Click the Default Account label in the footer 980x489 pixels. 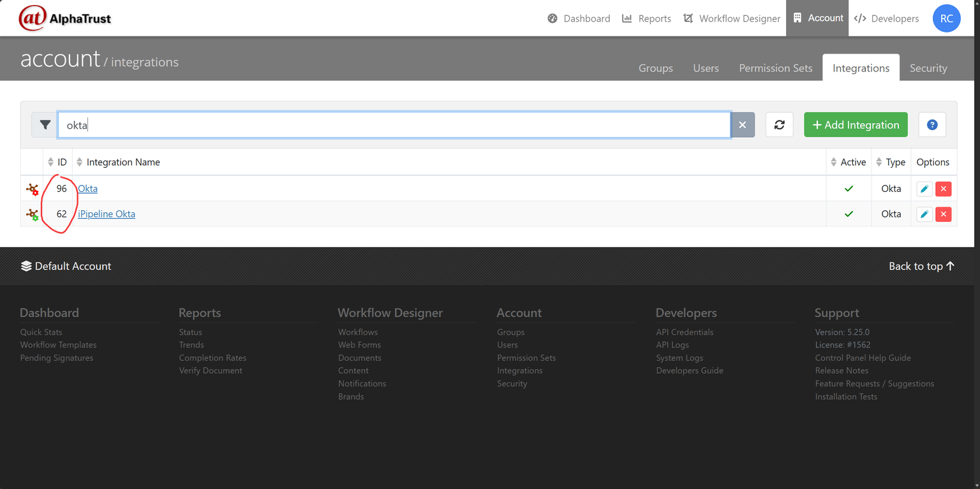tap(66, 266)
